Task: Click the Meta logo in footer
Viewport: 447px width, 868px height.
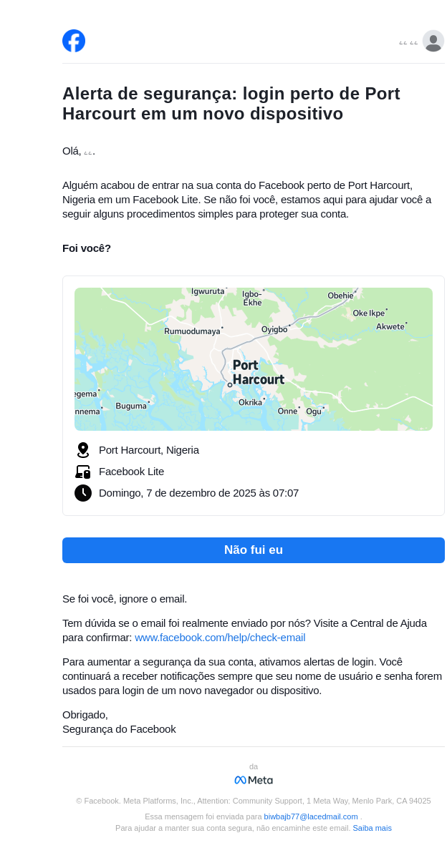Action: pos(254,780)
